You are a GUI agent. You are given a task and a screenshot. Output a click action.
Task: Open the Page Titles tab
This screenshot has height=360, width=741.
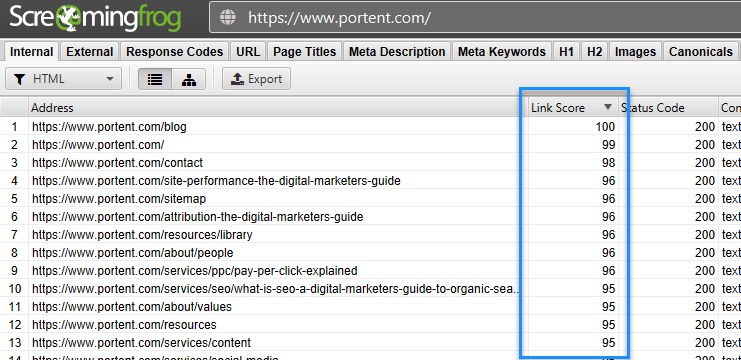tap(305, 51)
